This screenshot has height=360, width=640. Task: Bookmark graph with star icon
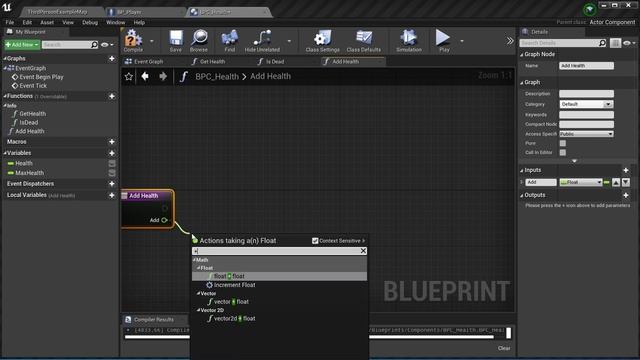point(129,76)
